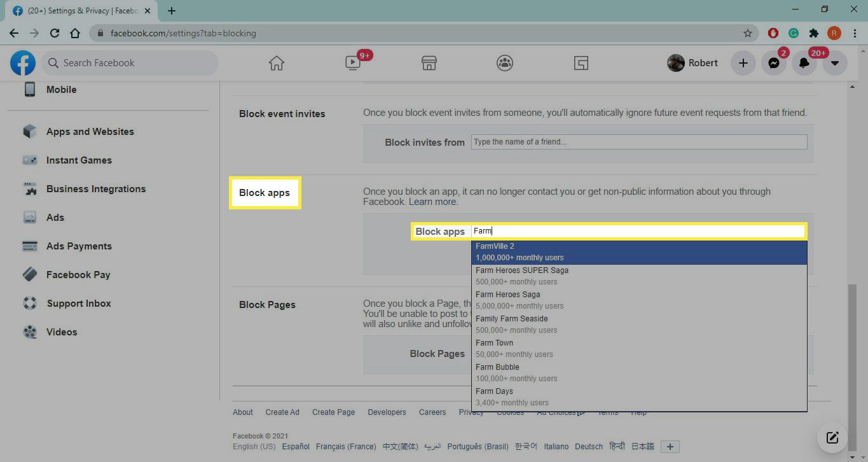Switch language to Español

click(x=296, y=447)
